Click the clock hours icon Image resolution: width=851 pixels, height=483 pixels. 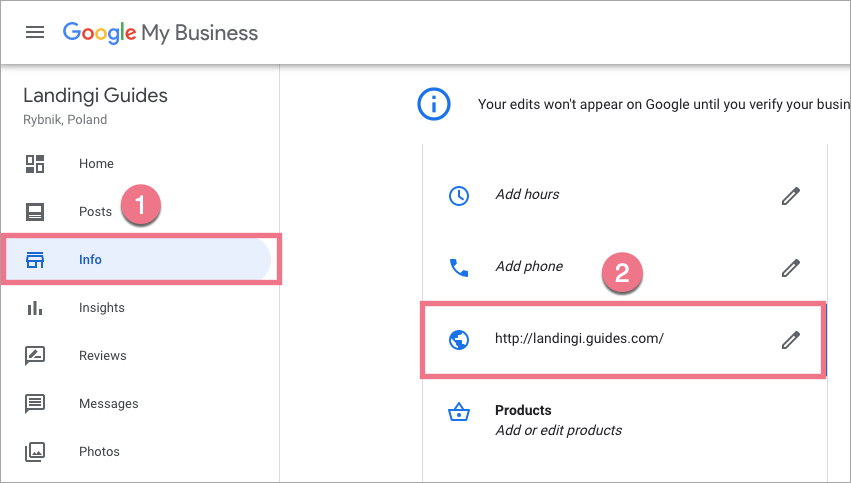(459, 196)
